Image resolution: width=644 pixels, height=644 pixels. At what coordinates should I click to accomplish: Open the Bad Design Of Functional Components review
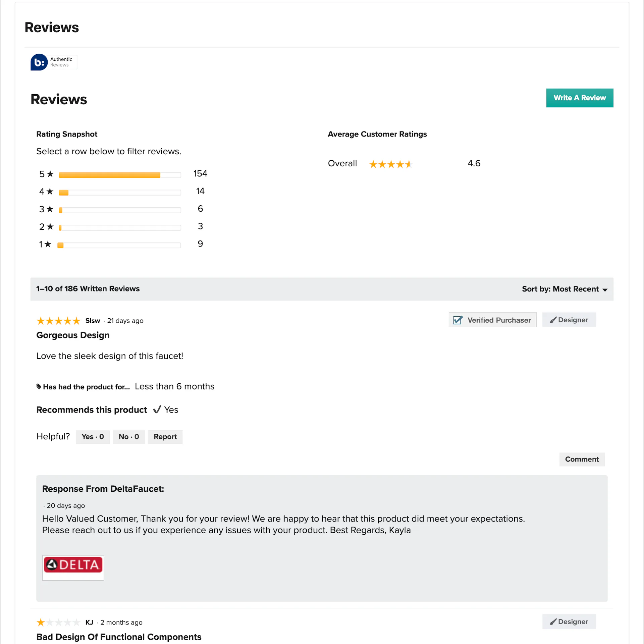coord(119,637)
